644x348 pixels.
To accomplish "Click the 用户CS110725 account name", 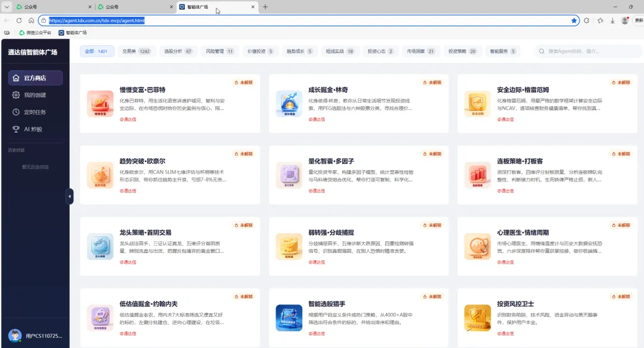I will pos(44,336).
